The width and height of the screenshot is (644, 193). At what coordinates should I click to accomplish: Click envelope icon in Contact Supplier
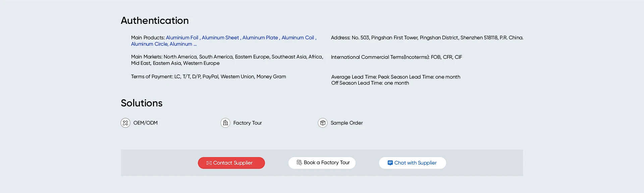point(209,163)
